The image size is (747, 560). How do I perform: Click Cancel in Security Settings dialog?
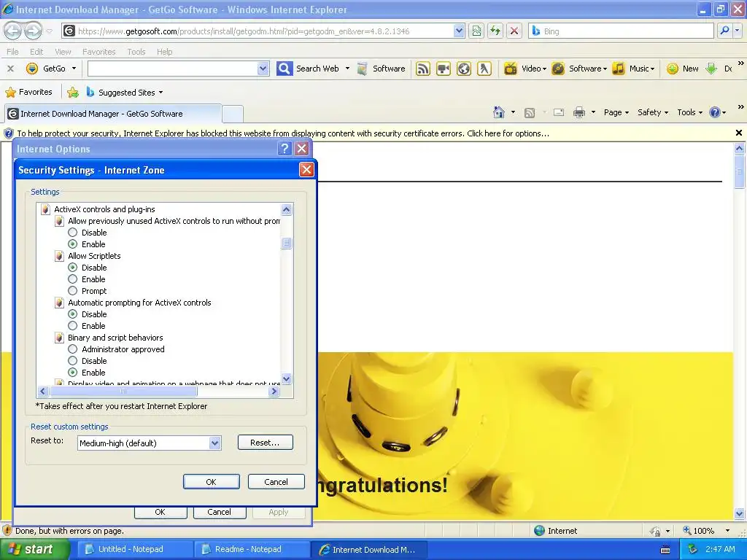276,482
